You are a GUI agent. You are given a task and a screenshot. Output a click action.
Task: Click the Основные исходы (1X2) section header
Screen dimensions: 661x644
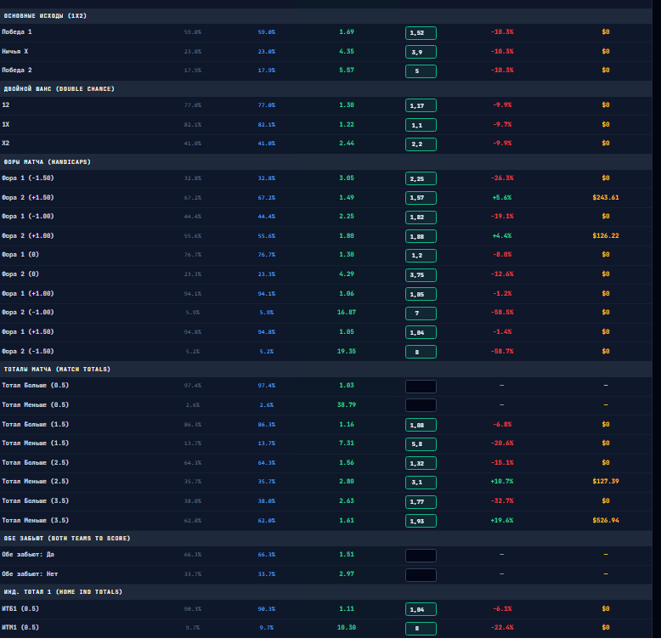click(45, 15)
